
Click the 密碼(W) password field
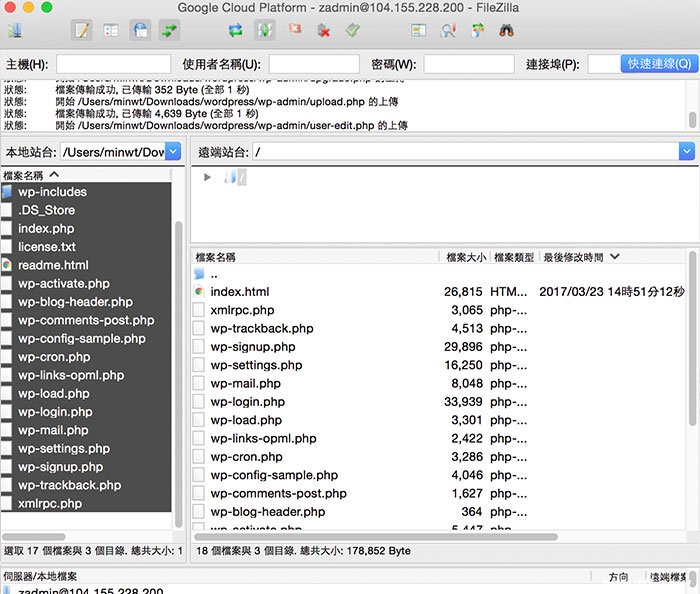pos(469,64)
